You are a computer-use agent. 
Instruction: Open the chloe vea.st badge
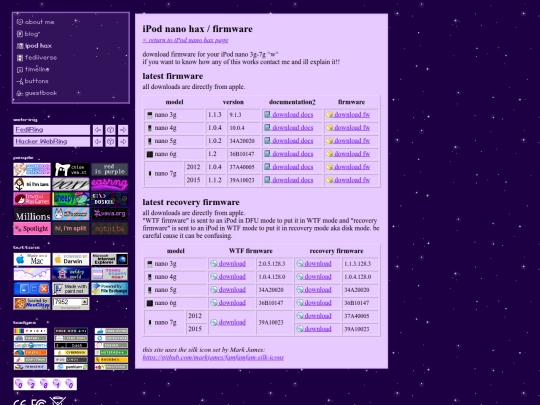(71, 169)
